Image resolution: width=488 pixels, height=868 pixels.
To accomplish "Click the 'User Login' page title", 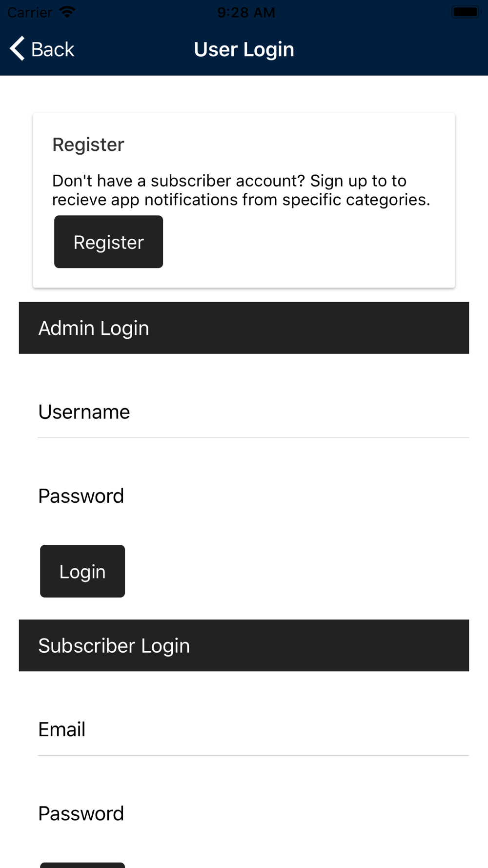I will [244, 49].
